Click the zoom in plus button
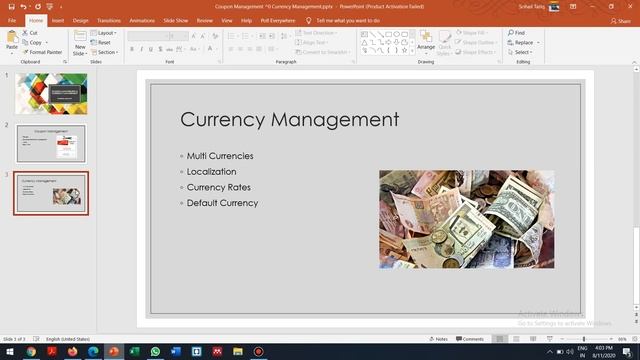 (611, 339)
